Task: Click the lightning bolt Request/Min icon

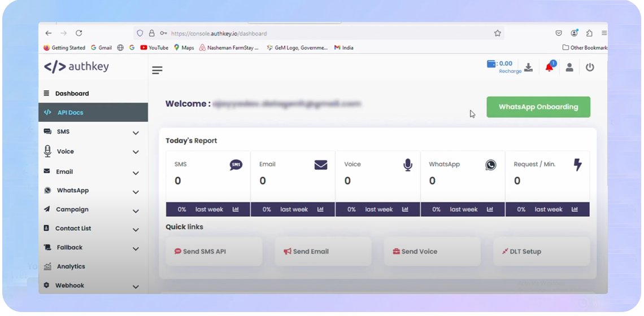Action: (x=577, y=165)
